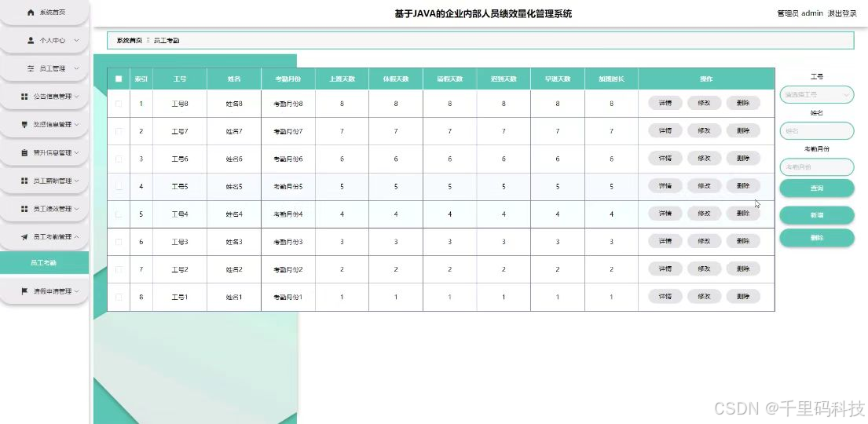
Task: Click the home icon beside 系统首页
Action: [x=31, y=13]
